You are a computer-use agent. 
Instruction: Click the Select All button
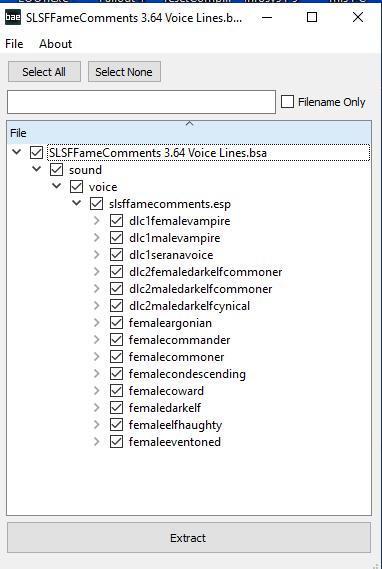44,72
